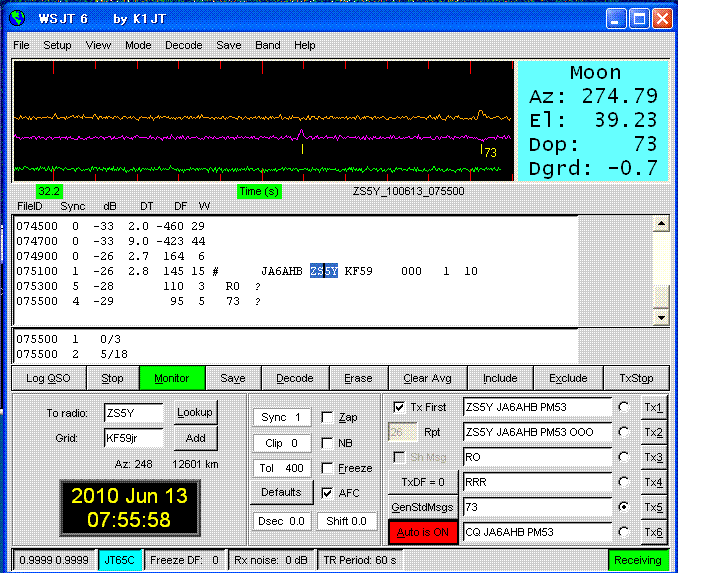This screenshot has height=573, width=704.
Task: Click the To radio callsign field
Action: [x=133, y=413]
